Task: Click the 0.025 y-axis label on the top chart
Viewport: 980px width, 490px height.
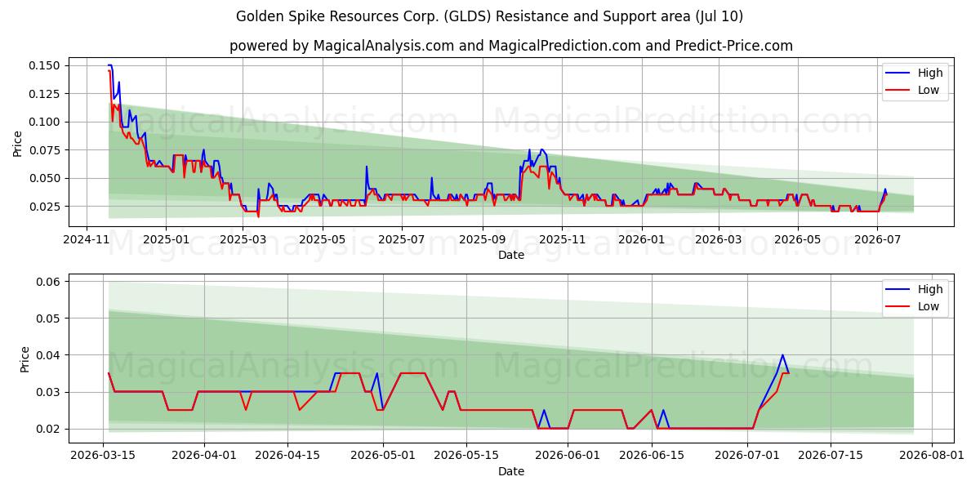Action: [46, 207]
